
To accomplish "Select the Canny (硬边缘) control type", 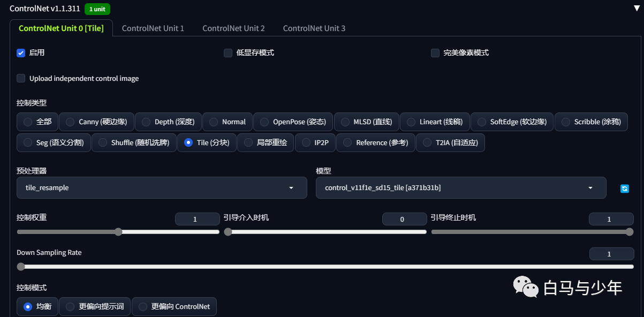I will (x=96, y=122).
